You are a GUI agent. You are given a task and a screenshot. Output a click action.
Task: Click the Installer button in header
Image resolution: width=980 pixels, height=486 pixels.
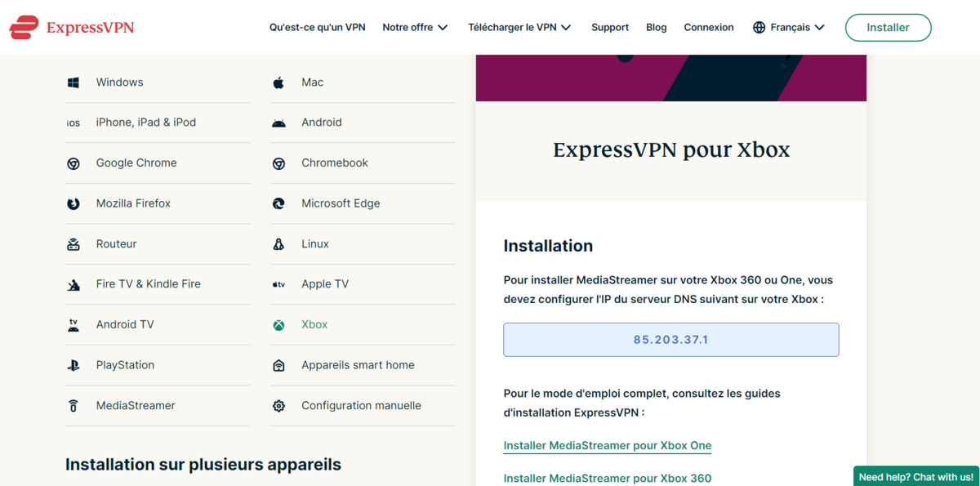889,28
